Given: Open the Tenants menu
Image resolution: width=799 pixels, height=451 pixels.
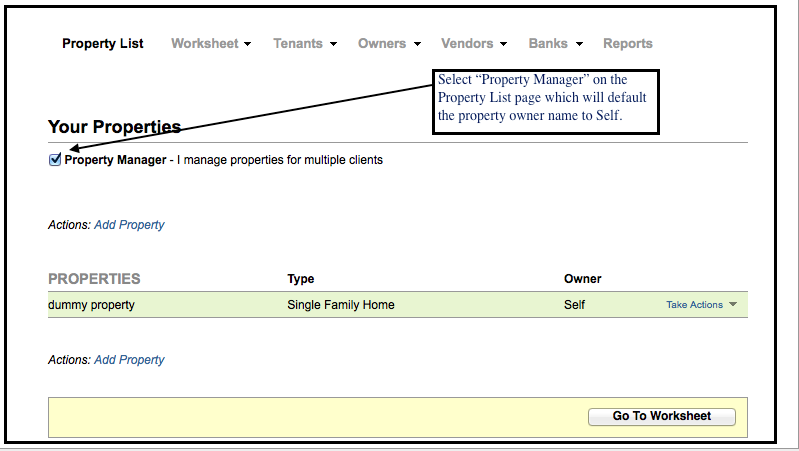Looking at the screenshot, I should (298, 44).
